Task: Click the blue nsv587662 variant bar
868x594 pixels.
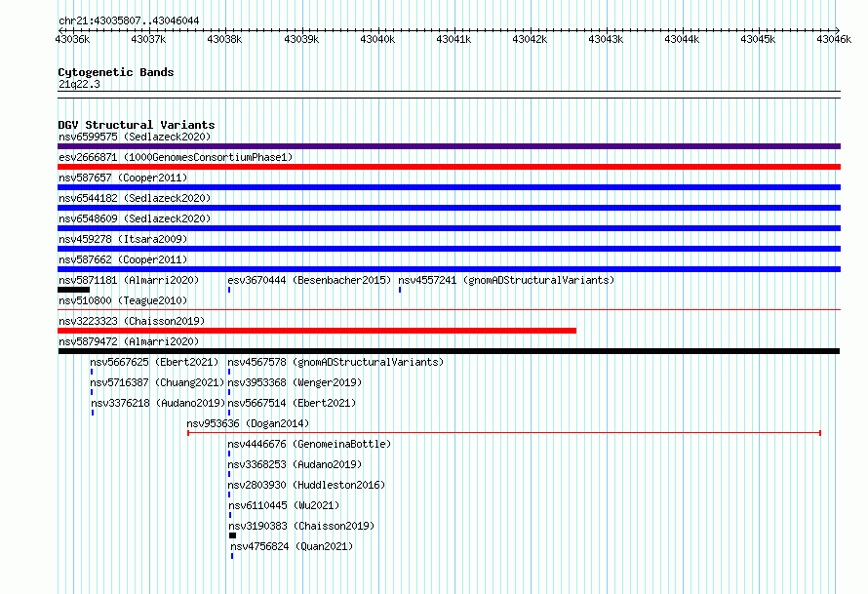Action: [x=449, y=269]
